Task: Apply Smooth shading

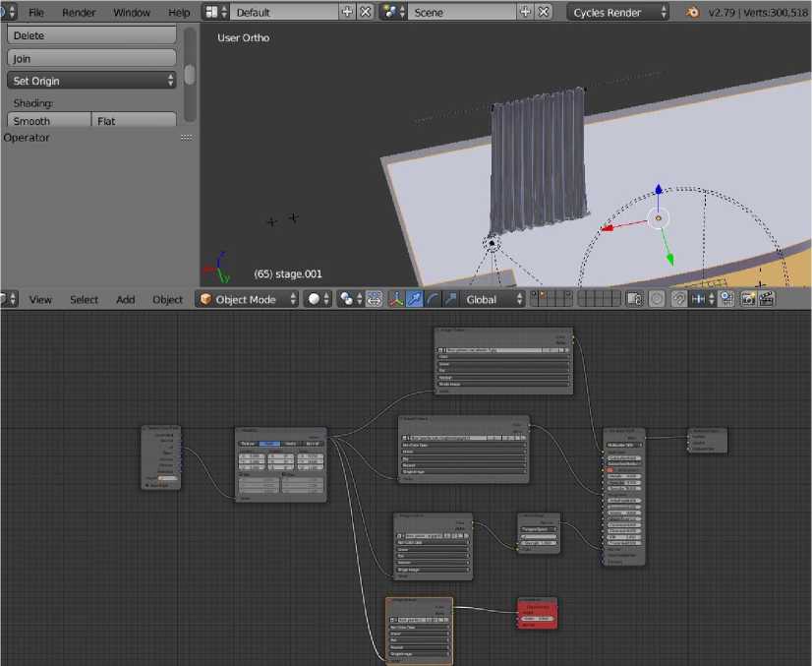Action: pos(49,121)
